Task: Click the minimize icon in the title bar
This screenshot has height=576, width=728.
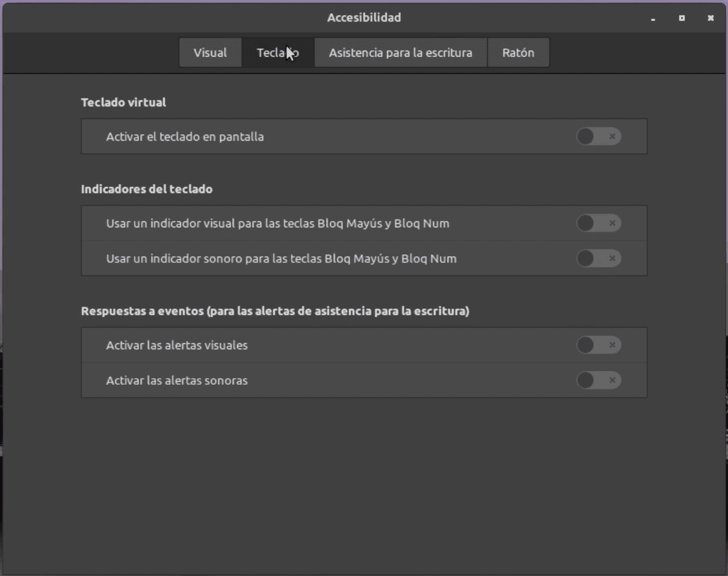Action: (652, 19)
